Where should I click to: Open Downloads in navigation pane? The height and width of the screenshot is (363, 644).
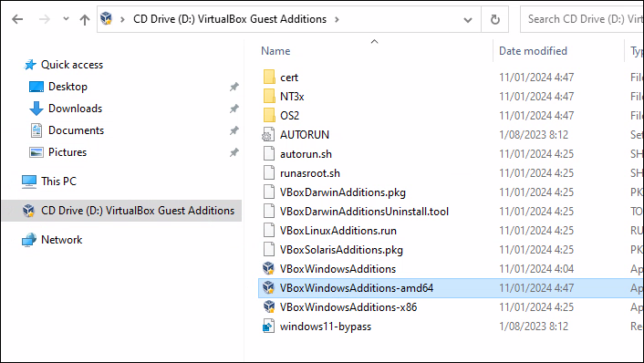(x=75, y=109)
